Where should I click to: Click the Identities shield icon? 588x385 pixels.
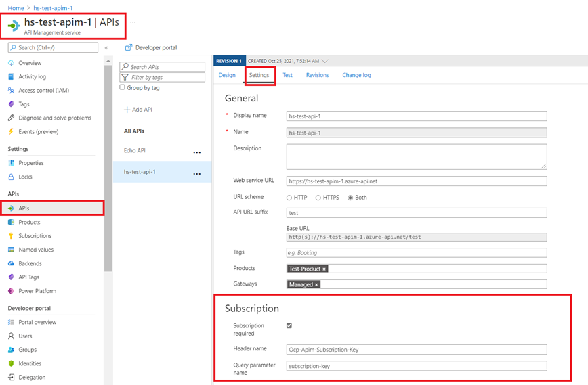click(x=12, y=363)
